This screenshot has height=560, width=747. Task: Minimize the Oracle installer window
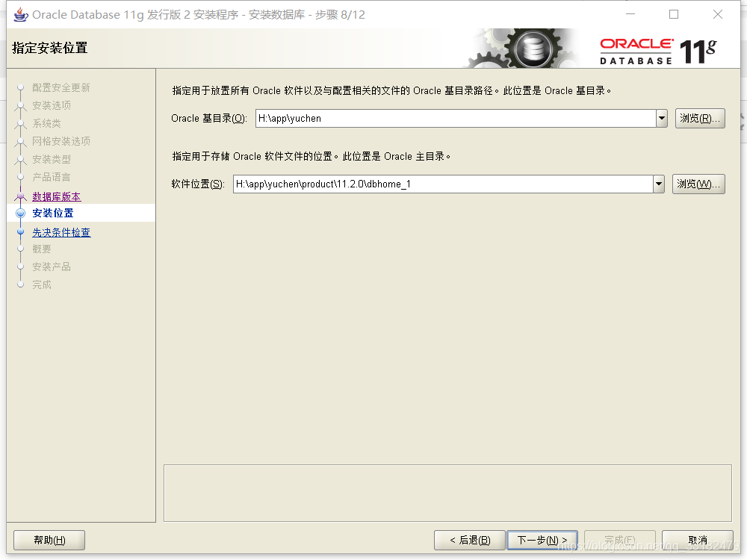pyautogui.click(x=630, y=14)
